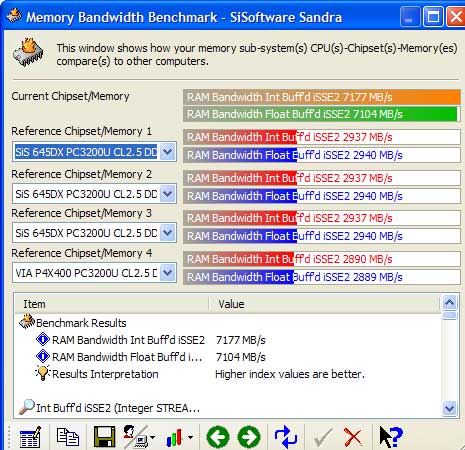Expand the Reference Chipset/Memory 2 dropdown arrow
The image size is (465, 450).
tap(168, 194)
